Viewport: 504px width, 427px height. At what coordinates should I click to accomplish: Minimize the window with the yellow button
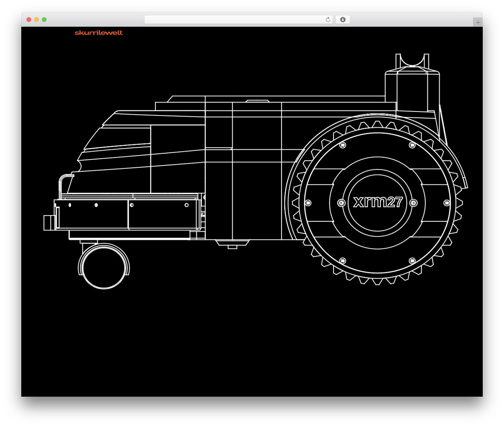37,20
